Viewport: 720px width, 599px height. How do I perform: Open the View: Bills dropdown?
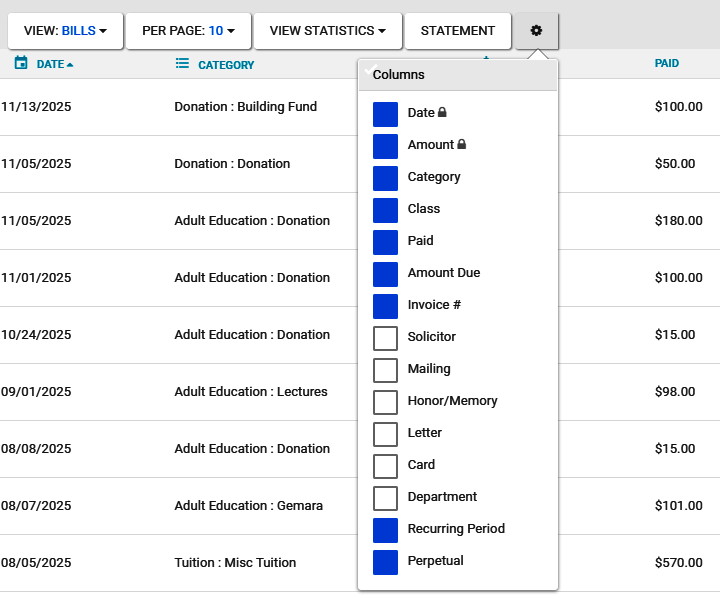(66, 31)
